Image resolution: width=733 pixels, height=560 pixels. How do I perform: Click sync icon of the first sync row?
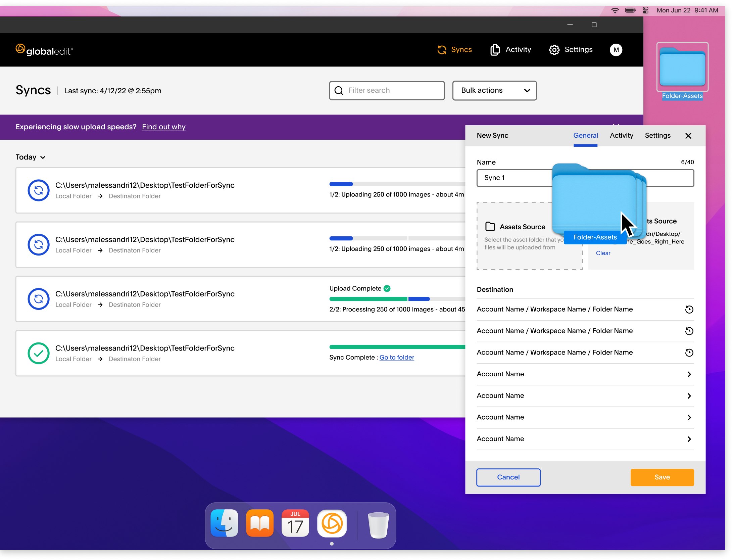tap(39, 190)
